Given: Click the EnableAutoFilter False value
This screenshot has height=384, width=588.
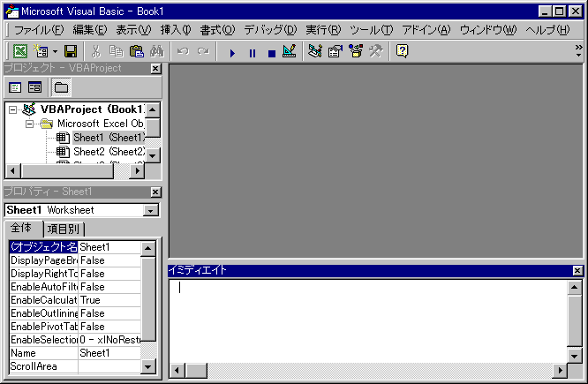Looking at the screenshot, I should tap(109, 287).
